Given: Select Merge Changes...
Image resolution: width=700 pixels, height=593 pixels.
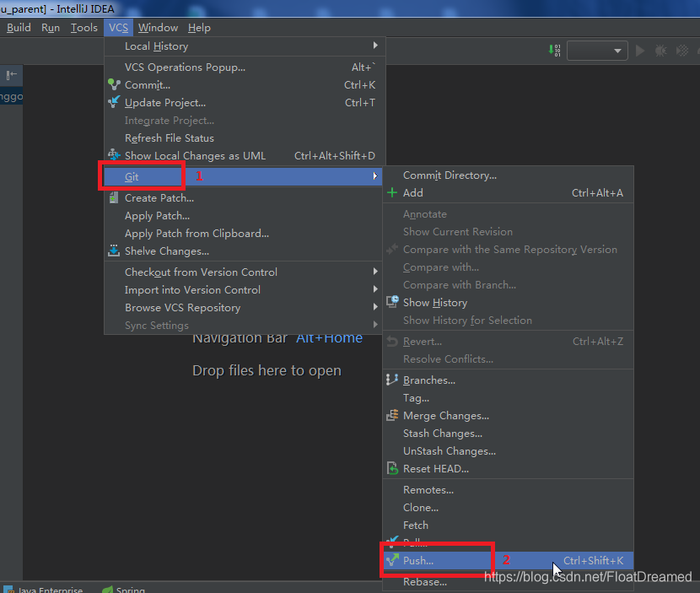Looking at the screenshot, I should (508, 415).
